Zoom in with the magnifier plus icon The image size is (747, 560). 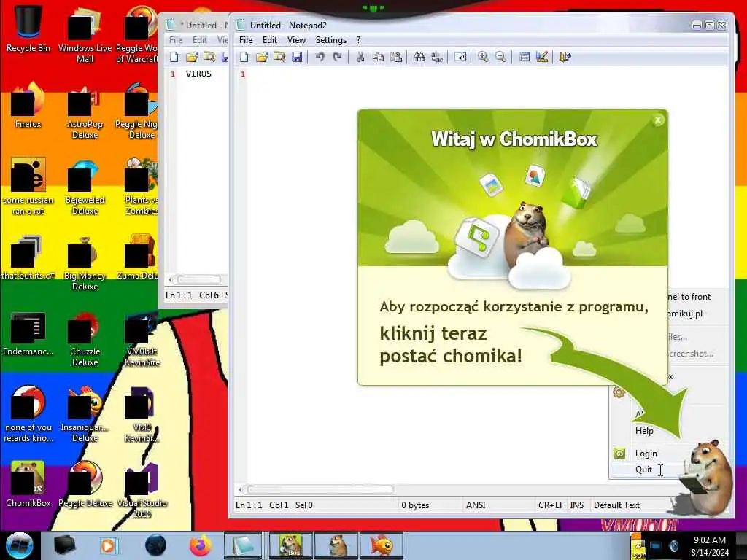[x=483, y=57]
